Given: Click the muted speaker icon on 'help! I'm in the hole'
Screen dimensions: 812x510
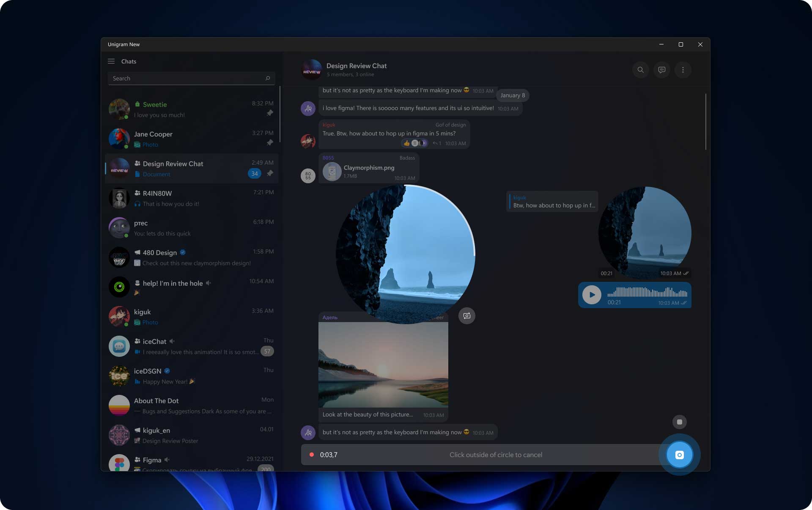Looking at the screenshot, I should (208, 283).
